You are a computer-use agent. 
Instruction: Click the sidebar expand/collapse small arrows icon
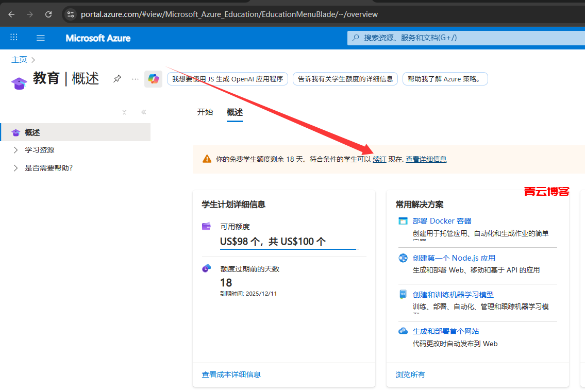click(x=125, y=112)
